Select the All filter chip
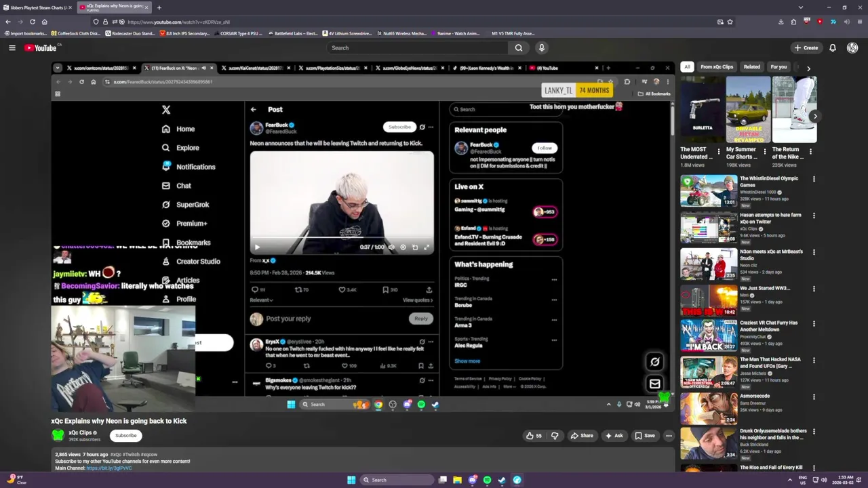The image size is (868, 488). (687, 67)
